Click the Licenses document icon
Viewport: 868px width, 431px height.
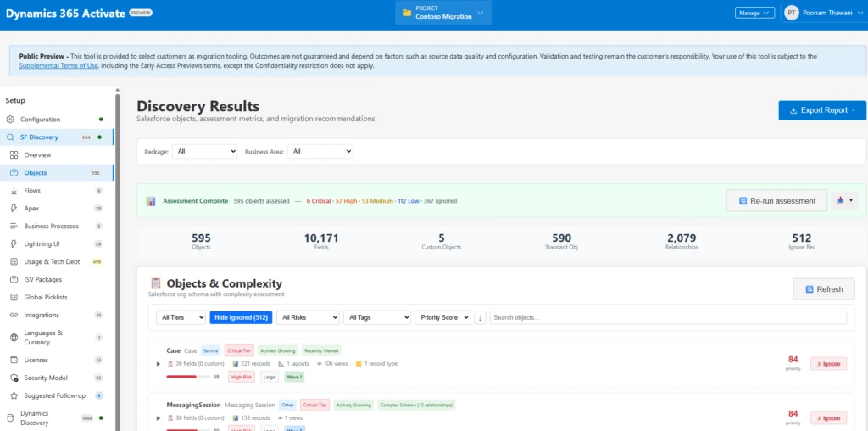14,360
